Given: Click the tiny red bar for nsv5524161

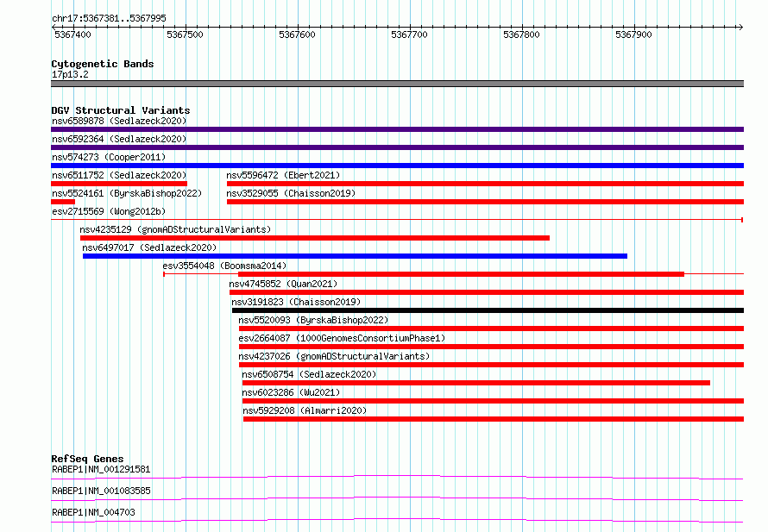Looking at the screenshot, I should pyautogui.click(x=63, y=202).
